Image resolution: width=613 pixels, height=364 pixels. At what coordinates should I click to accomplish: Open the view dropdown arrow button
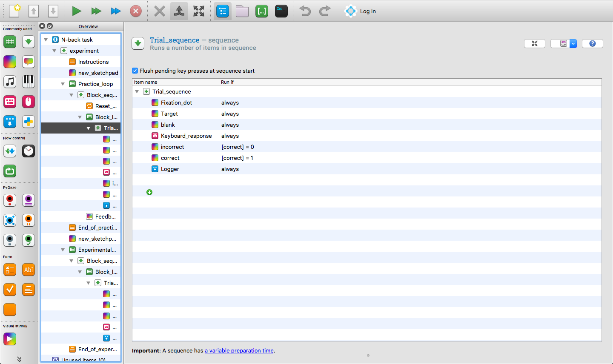573,43
